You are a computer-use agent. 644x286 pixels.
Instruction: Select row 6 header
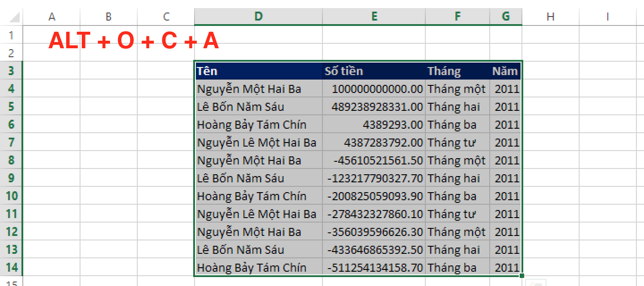11,124
